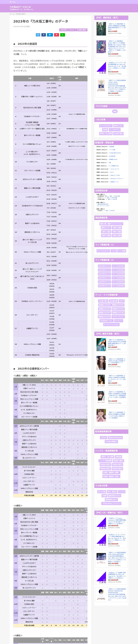
Task: Click the ホーム breadcrumb link
Action: click(12, 14)
